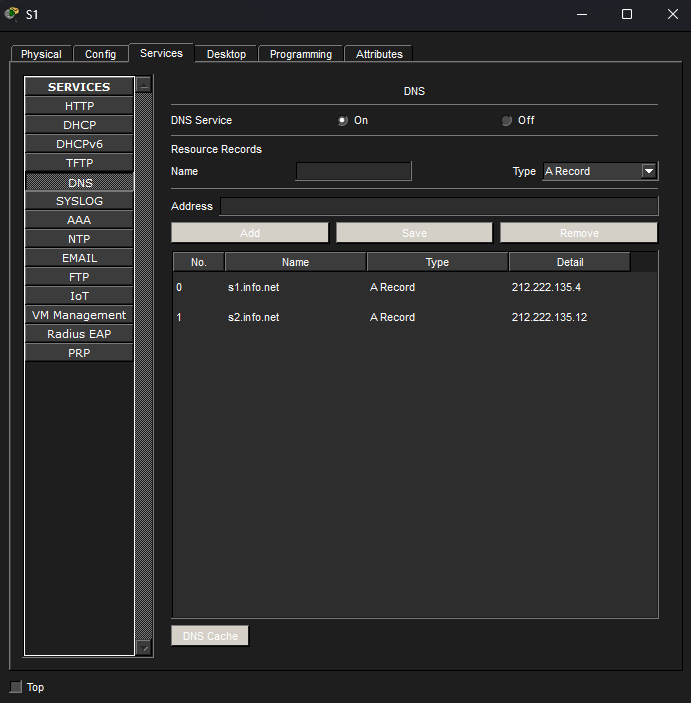691x703 pixels.
Task: Select DHCPv6 service
Action: (x=79, y=144)
